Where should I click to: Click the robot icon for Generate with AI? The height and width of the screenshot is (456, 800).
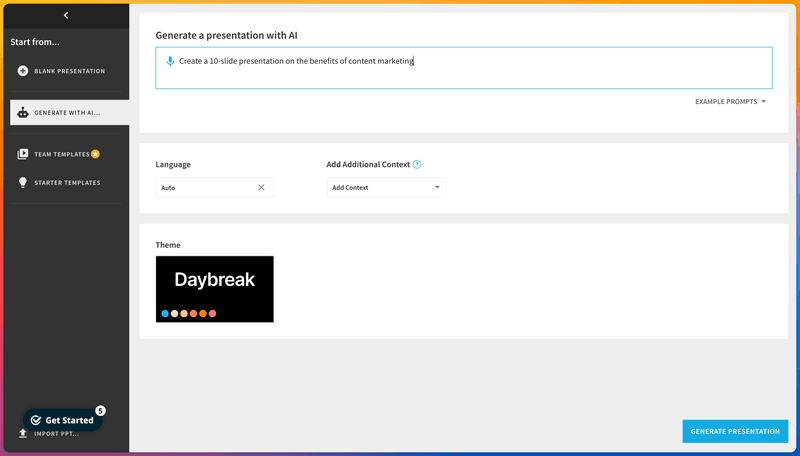[x=23, y=113]
